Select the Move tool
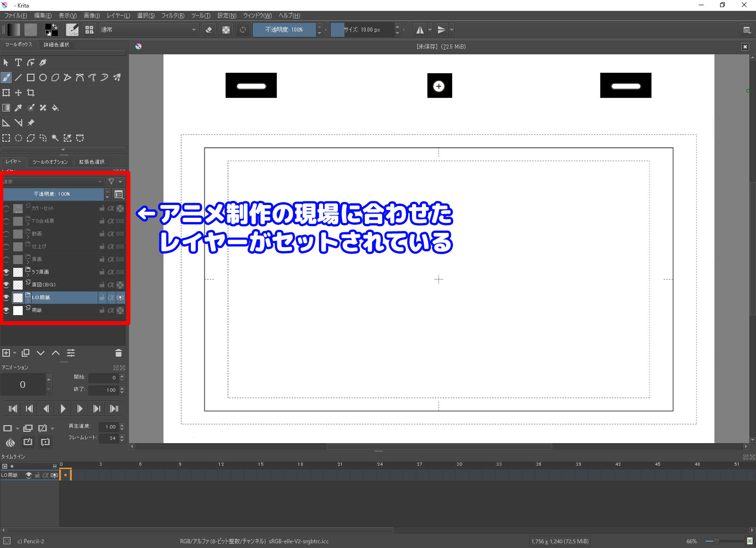The width and height of the screenshot is (756, 548). click(18, 93)
